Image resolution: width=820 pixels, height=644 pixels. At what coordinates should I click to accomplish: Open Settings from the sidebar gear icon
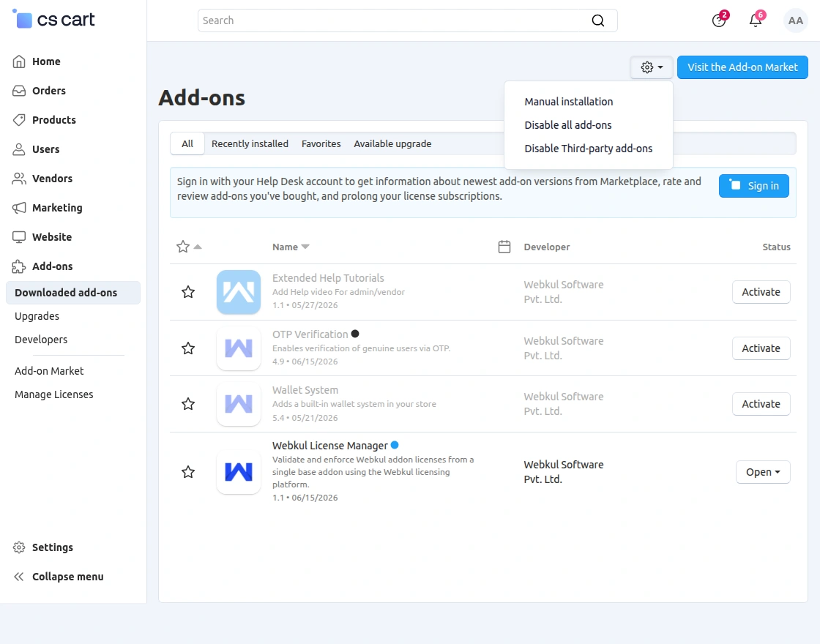tap(19, 547)
